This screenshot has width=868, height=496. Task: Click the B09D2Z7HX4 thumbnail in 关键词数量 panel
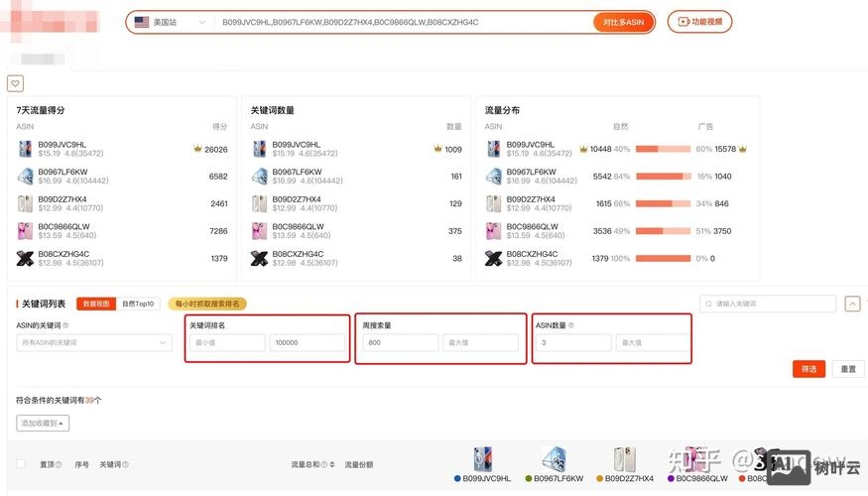[x=259, y=203]
